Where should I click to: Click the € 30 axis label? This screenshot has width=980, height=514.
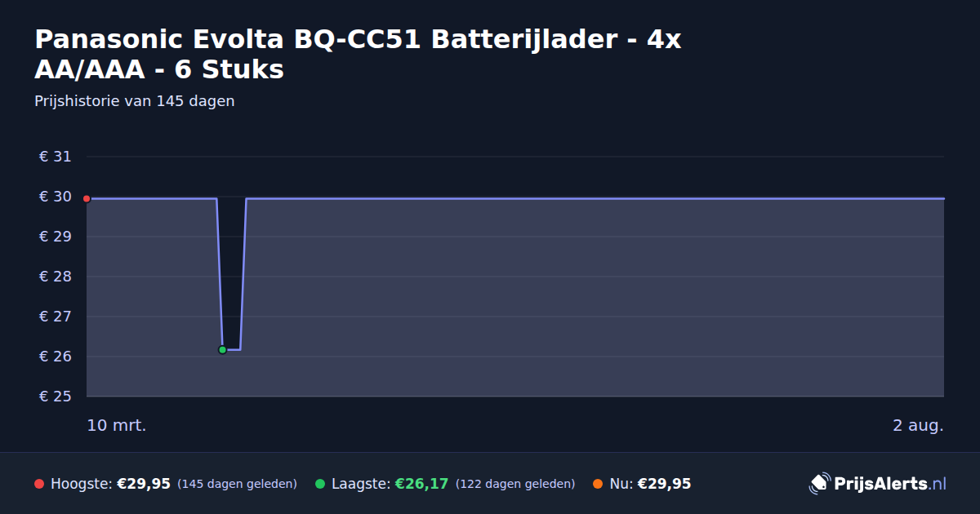pos(56,197)
